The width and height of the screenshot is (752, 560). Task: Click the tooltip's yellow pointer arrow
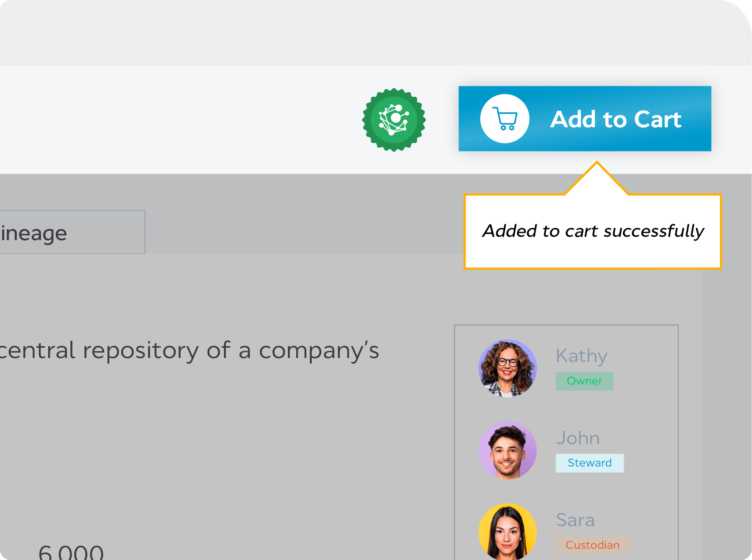(597, 178)
